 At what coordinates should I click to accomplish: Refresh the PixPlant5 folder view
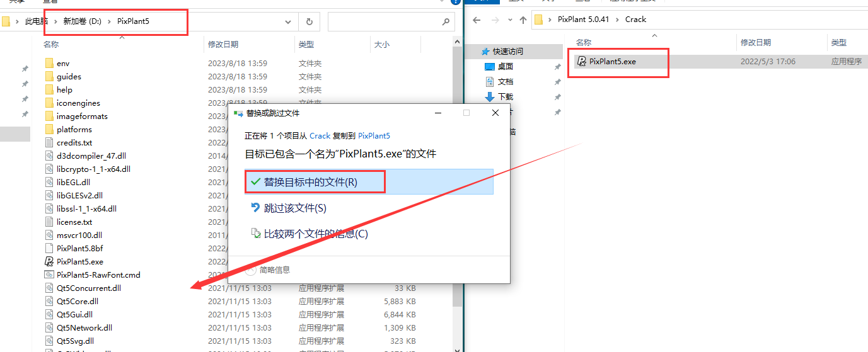[x=309, y=21]
